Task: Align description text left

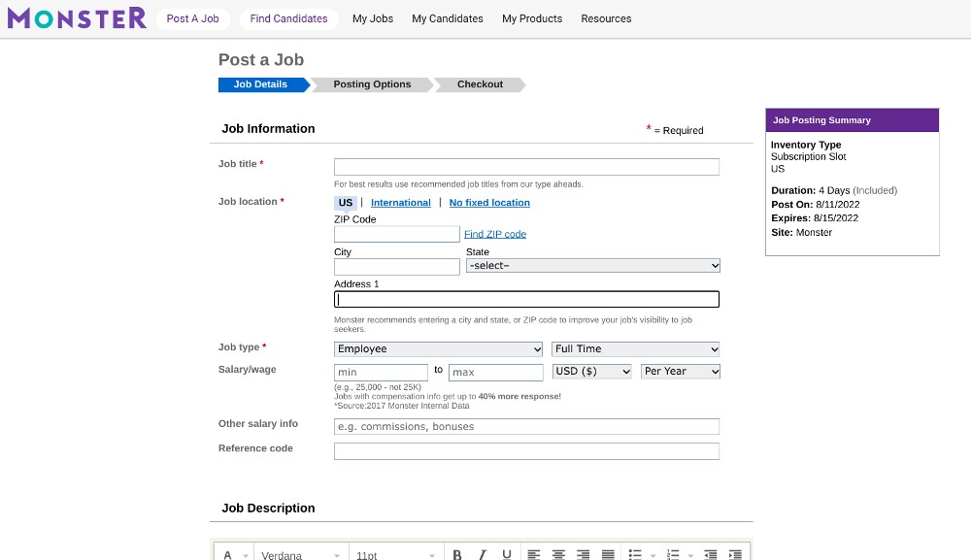Action: tap(534, 554)
